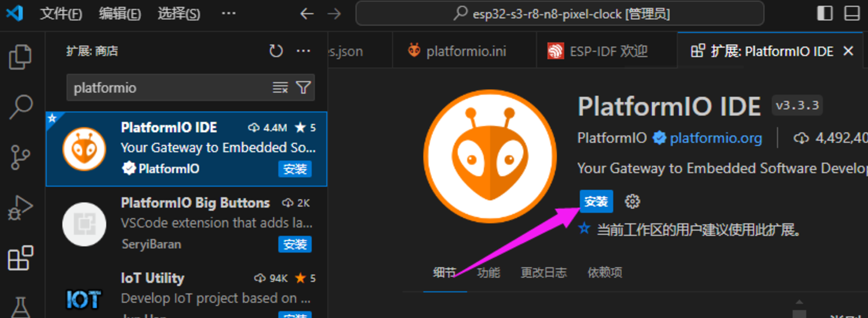Image resolution: width=868 pixels, height=318 pixels.
Task: Select the PlatformIO Big Buttons list entry
Action: pyautogui.click(x=187, y=224)
